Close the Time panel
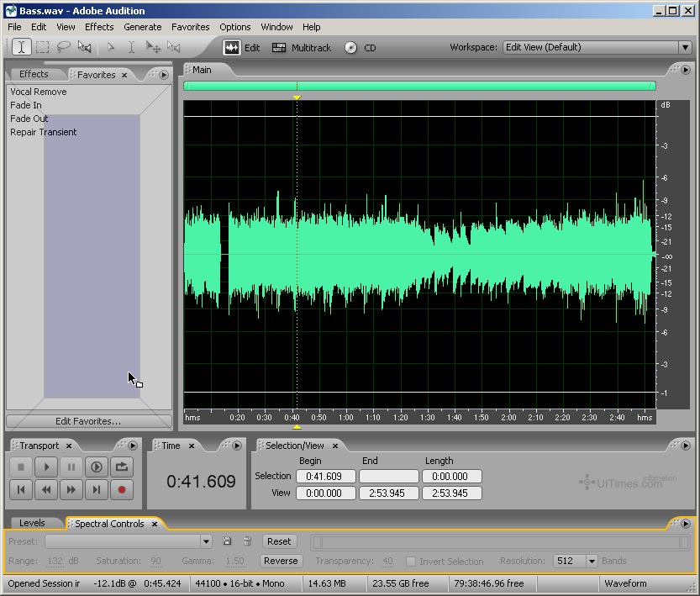 click(192, 446)
